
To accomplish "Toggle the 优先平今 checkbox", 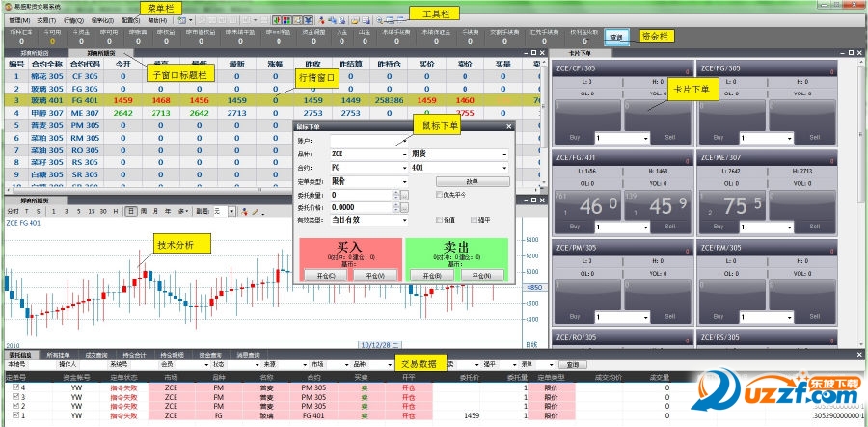I will [x=440, y=194].
